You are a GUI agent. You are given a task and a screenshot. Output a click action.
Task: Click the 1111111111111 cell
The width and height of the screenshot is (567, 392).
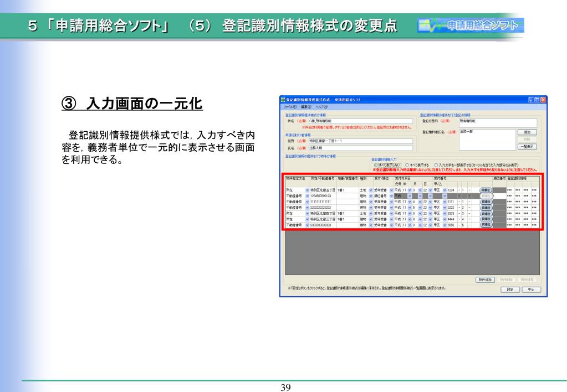[x=323, y=202]
